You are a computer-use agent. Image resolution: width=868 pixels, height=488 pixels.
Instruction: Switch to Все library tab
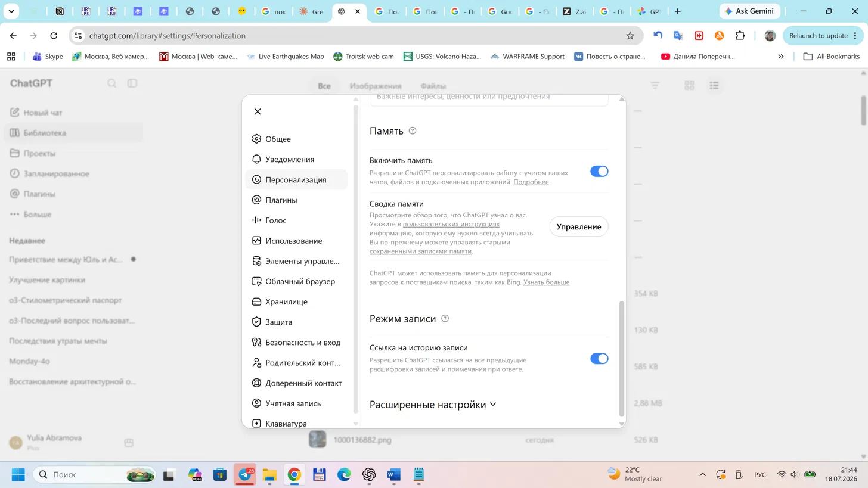tap(324, 86)
